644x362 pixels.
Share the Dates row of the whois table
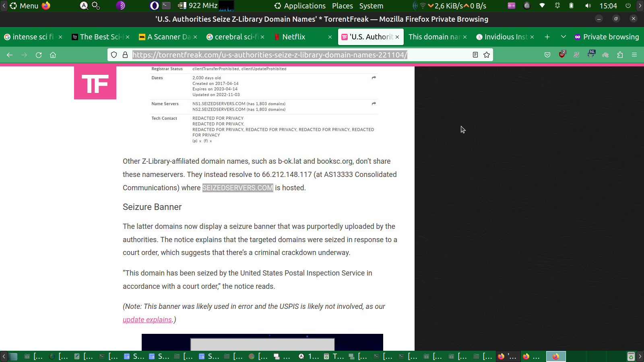(x=374, y=78)
